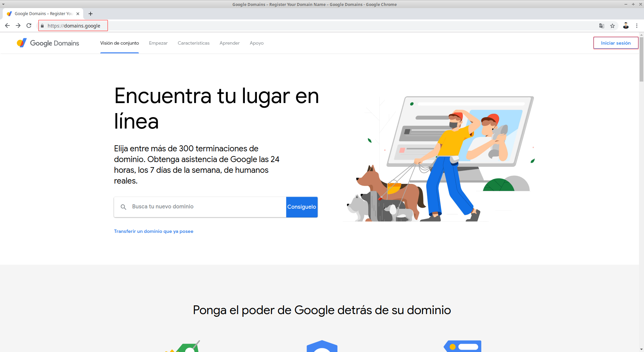The image size is (644, 352).
Task: Click the green price tag icon at the bottom
Action: (183, 346)
